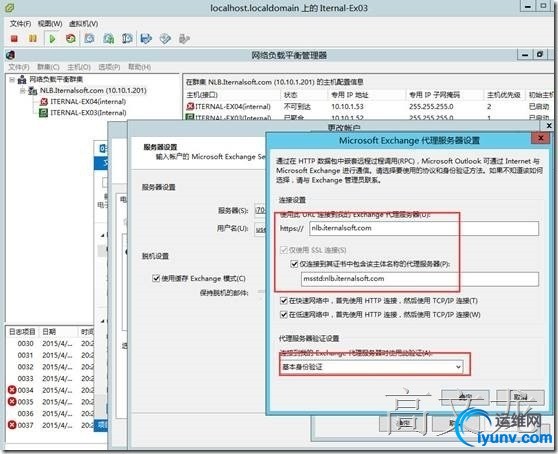Click the vSphere logo icon in title bar
Screen dimensions: 558x454
pos(10,8)
